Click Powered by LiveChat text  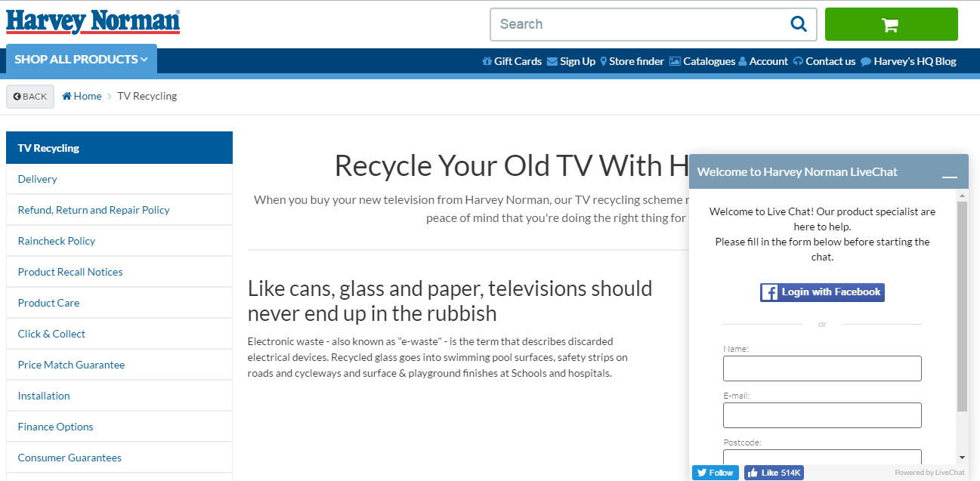(929, 473)
